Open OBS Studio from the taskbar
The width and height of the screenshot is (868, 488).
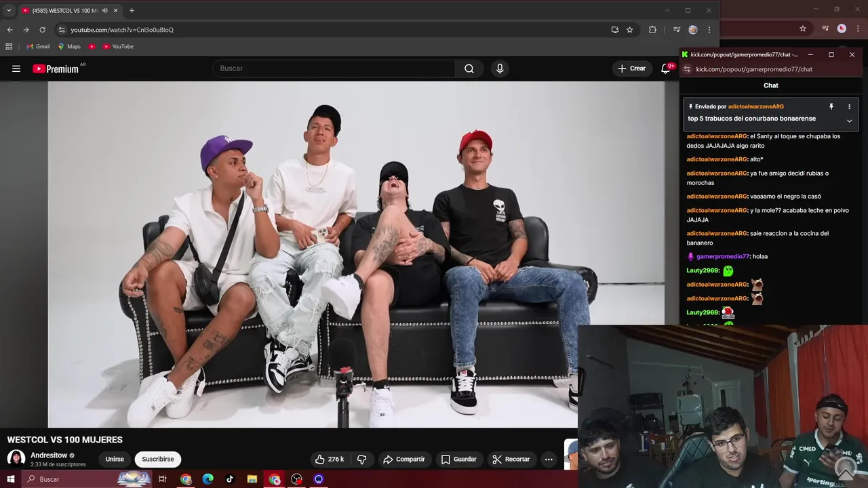click(x=296, y=479)
